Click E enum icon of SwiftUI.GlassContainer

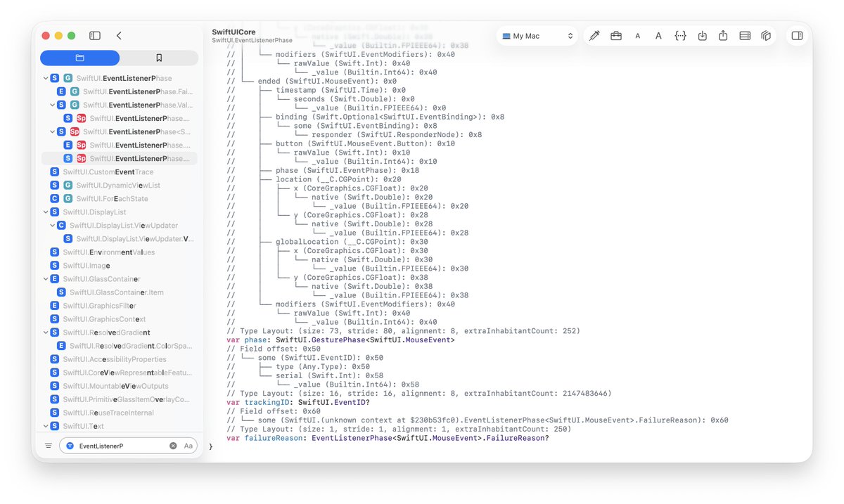(x=55, y=279)
